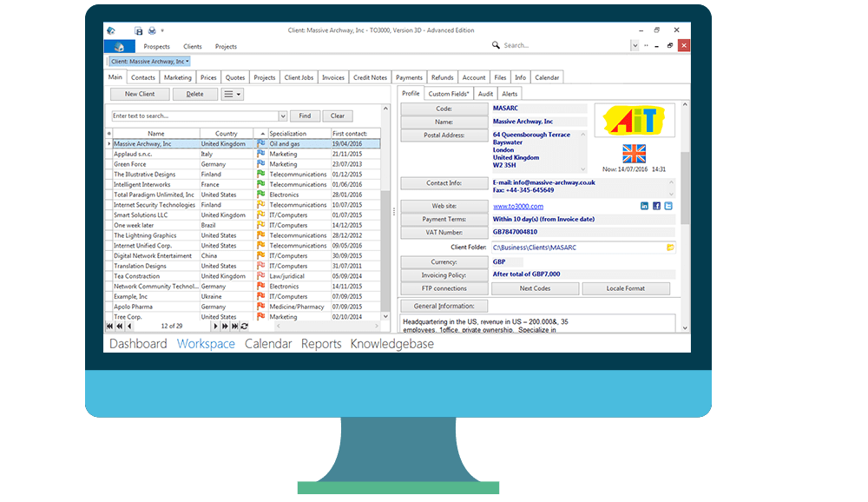Click the Save toolbar icon
The height and width of the screenshot is (502, 868).
tap(138, 29)
